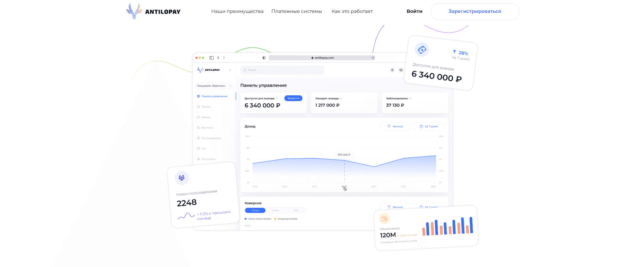Click the paw users icon on the new users card
This screenshot has height=267, width=644.
182,178
